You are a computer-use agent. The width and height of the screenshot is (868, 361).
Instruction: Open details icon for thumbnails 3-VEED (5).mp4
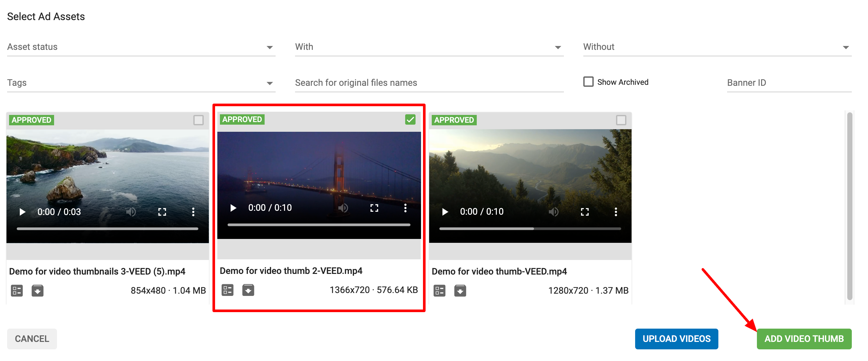(x=17, y=290)
